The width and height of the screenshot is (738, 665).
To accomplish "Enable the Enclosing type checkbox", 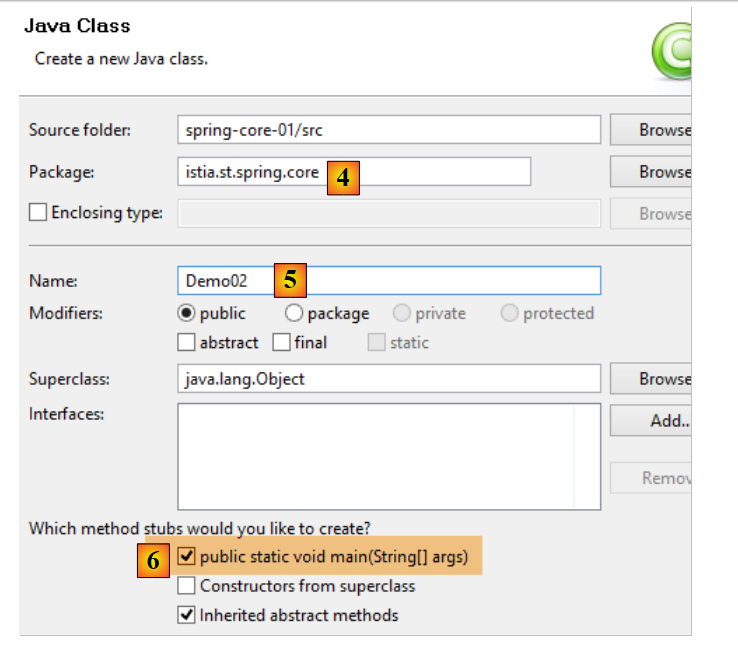I will [39, 213].
